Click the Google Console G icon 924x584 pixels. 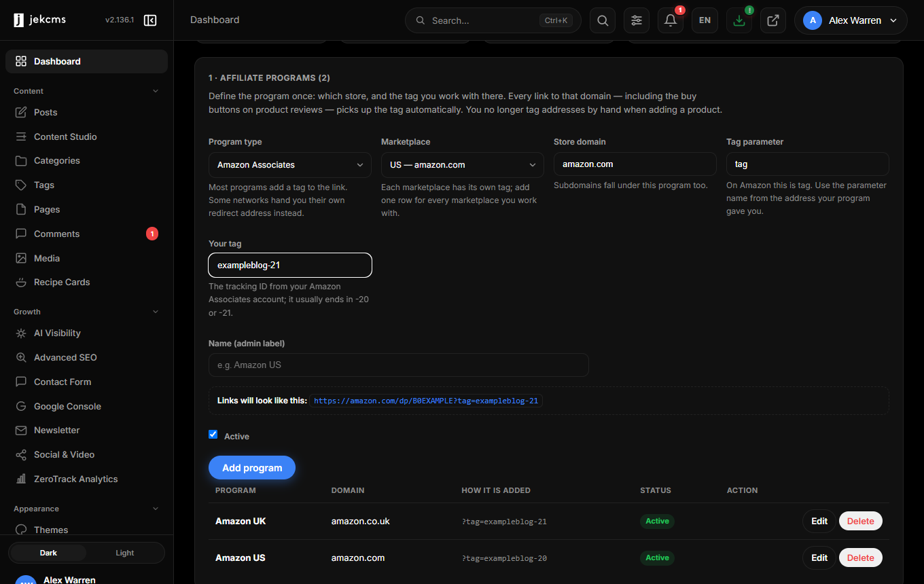point(21,406)
